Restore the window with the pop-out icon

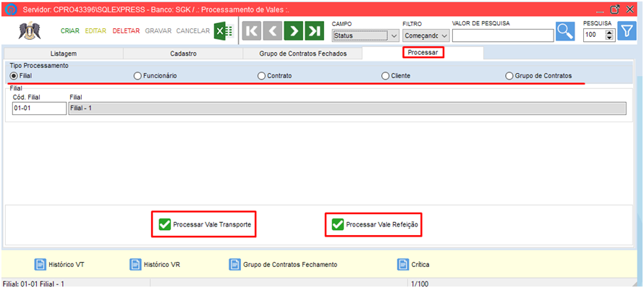615,9
